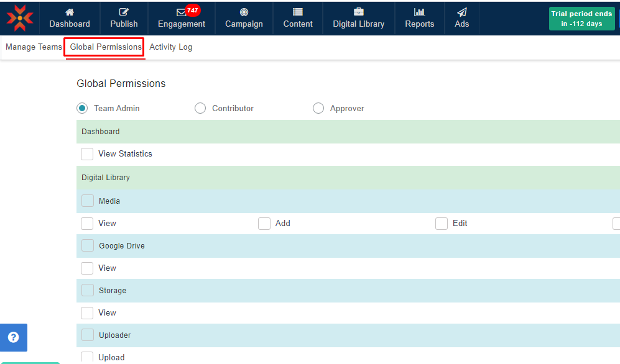Click the Trial period ends button
This screenshot has height=364, width=620.
pos(581,19)
